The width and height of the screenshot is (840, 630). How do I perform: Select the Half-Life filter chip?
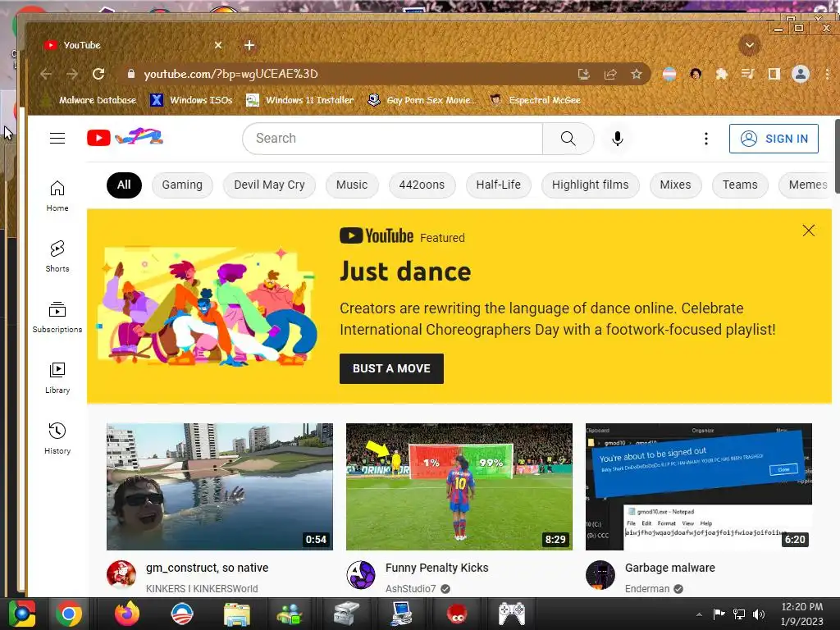498,185
